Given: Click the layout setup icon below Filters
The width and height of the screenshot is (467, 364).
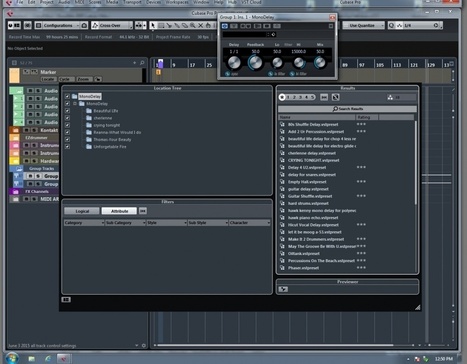Looking at the screenshot, I should point(66,300).
